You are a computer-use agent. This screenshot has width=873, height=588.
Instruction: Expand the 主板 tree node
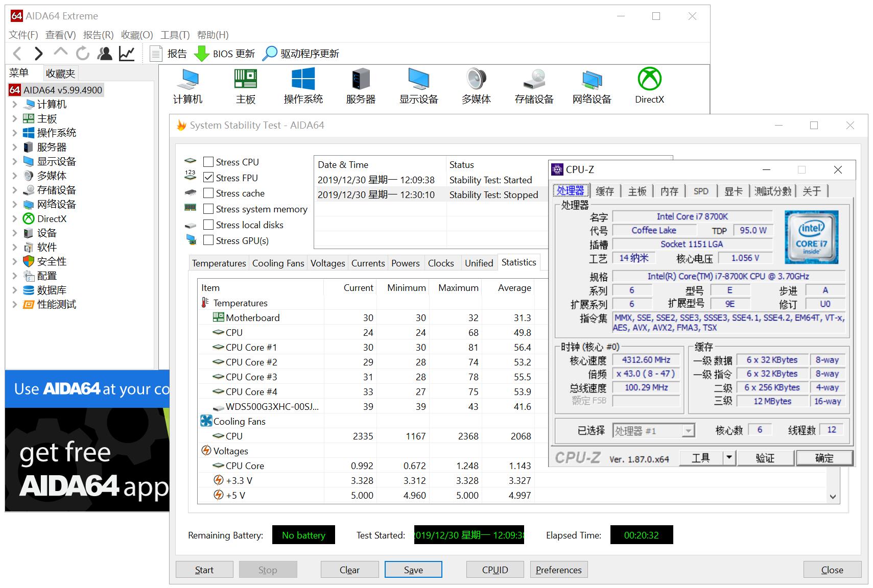point(15,118)
